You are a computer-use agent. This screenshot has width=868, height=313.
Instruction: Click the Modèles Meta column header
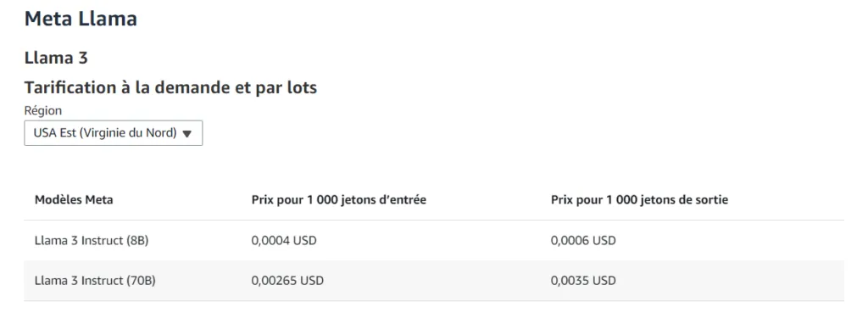coord(74,200)
